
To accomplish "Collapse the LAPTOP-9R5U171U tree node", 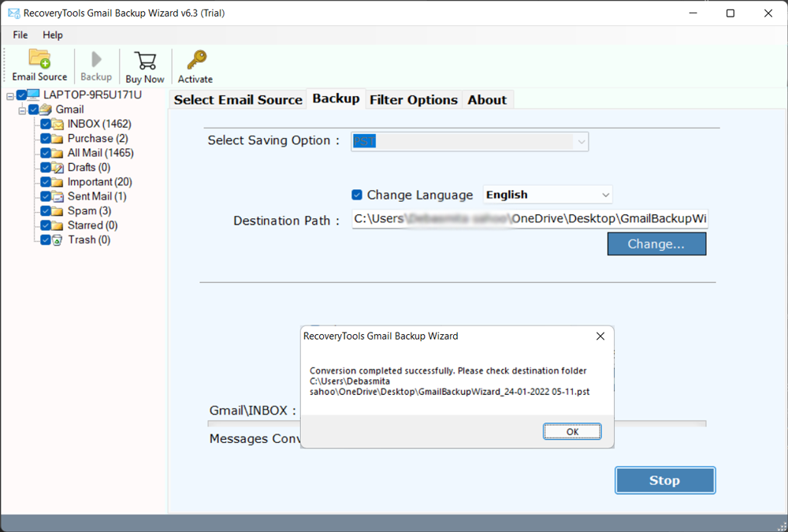I will pyautogui.click(x=10, y=95).
